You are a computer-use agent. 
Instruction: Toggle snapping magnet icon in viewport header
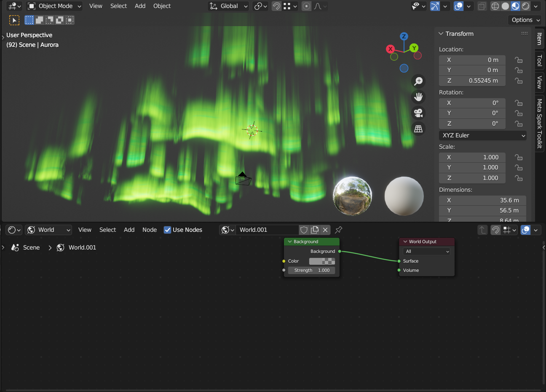coord(276,6)
